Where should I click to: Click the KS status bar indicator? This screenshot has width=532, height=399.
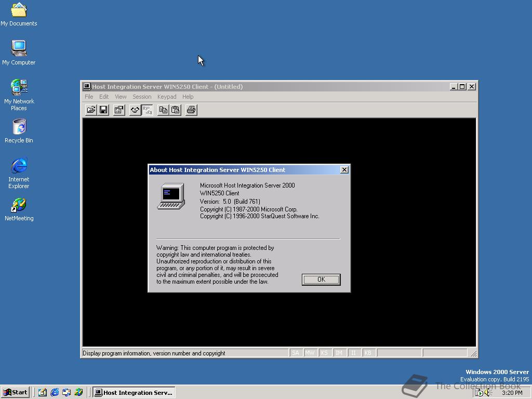pyautogui.click(x=324, y=353)
